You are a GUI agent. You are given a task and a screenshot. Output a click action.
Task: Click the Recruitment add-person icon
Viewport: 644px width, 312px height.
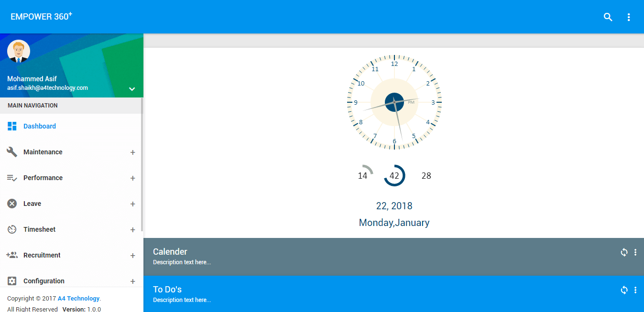(x=11, y=255)
